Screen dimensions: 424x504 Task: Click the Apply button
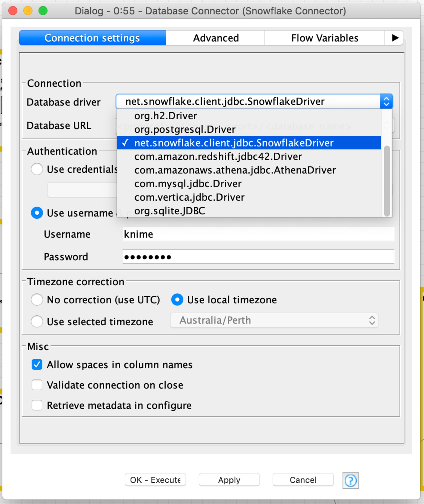click(x=229, y=480)
